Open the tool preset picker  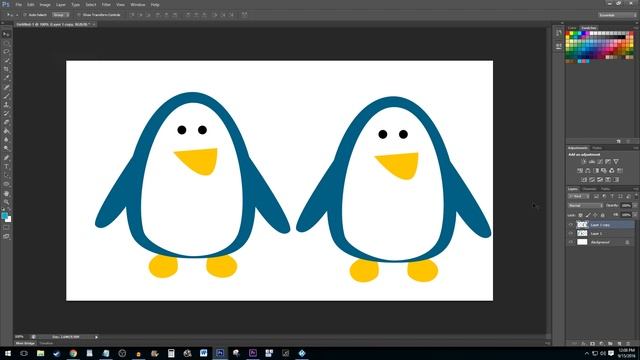[10, 15]
